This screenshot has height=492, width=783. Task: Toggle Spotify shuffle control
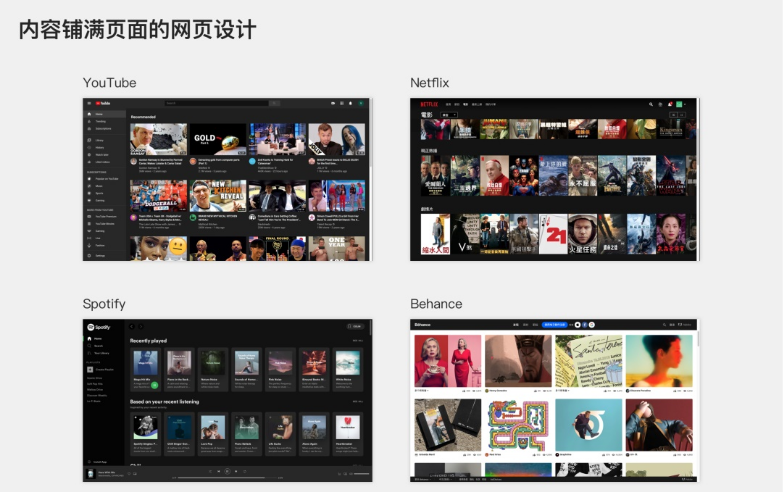coord(210,471)
